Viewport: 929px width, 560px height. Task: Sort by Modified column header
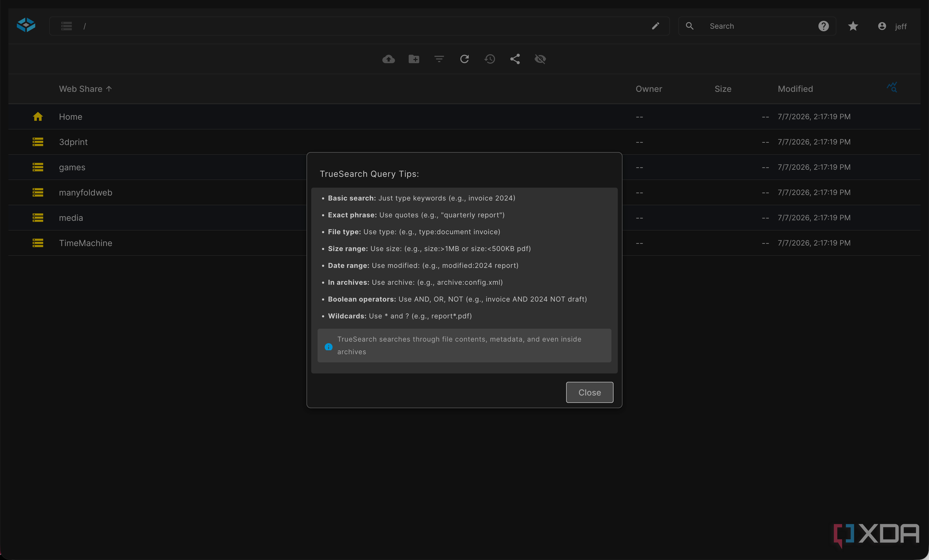tap(795, 89)
